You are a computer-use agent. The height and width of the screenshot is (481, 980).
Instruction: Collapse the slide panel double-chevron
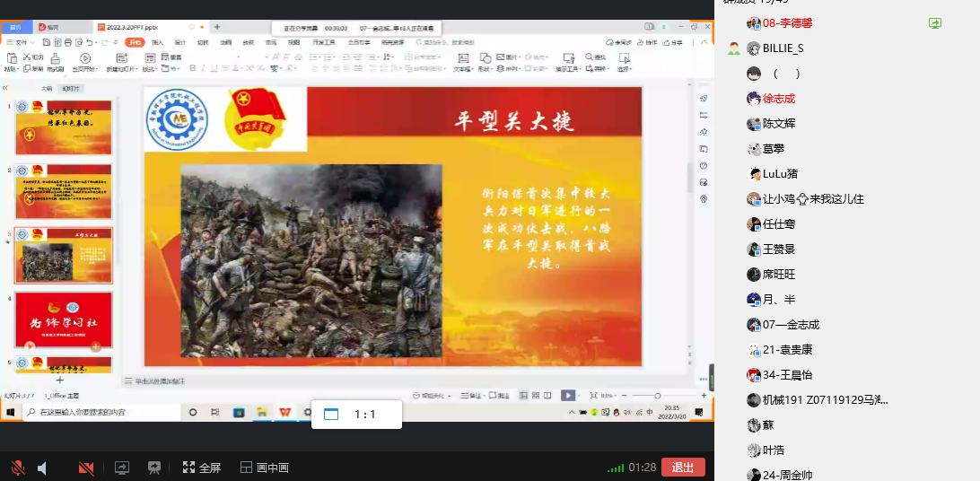[x=5, y=89]
